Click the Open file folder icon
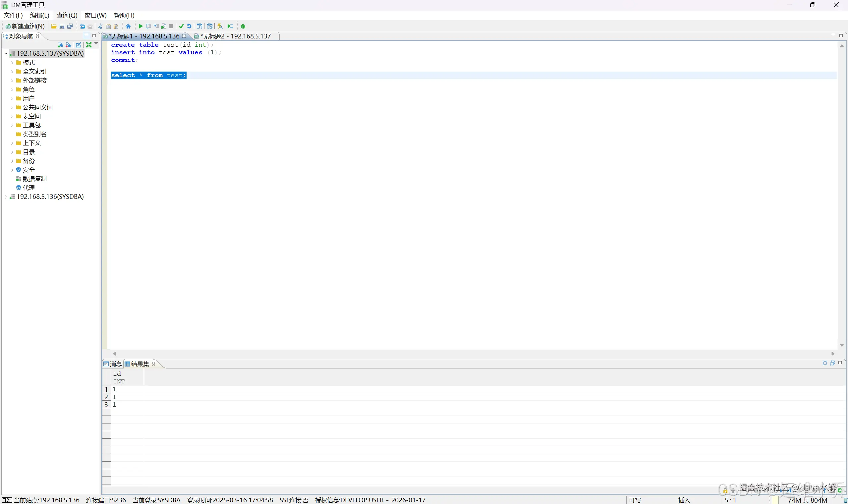The image size is (848, 504). (54, 26)
